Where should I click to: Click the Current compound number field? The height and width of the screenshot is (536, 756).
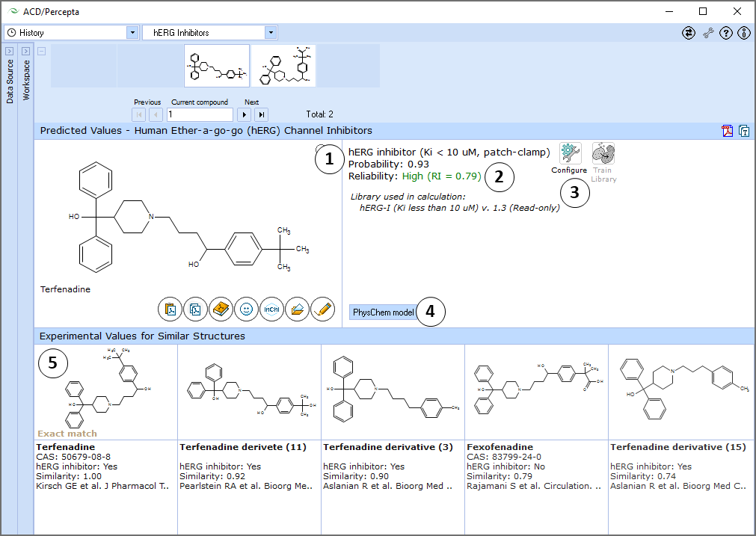pyautogui.click(x=200, y=114)
